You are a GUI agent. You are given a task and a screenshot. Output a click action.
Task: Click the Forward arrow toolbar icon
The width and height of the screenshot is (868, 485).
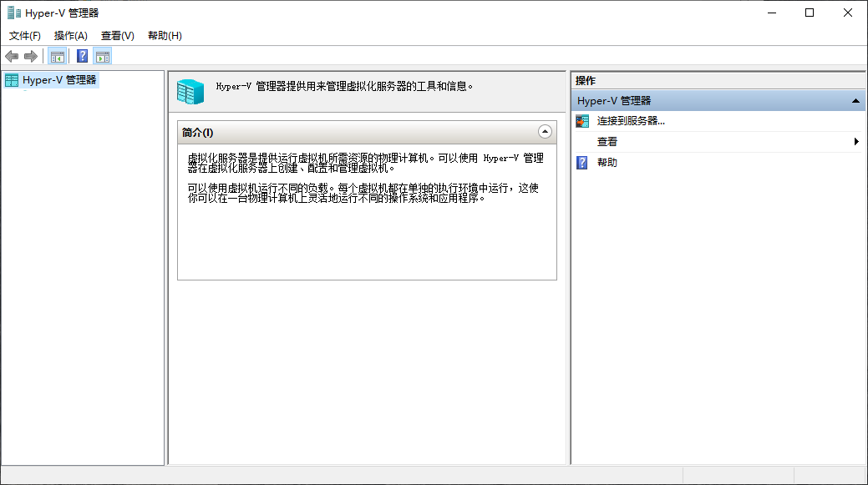pos(31,57)
